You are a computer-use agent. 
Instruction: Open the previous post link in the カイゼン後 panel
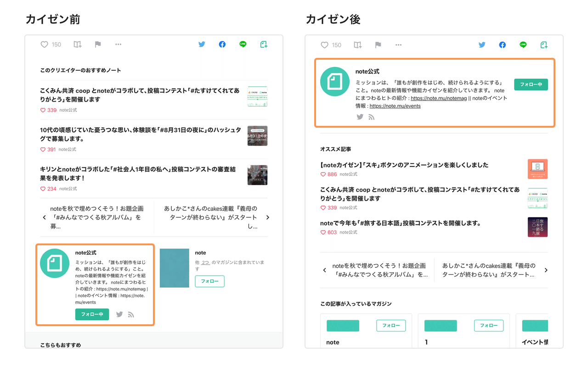point(380,270)
